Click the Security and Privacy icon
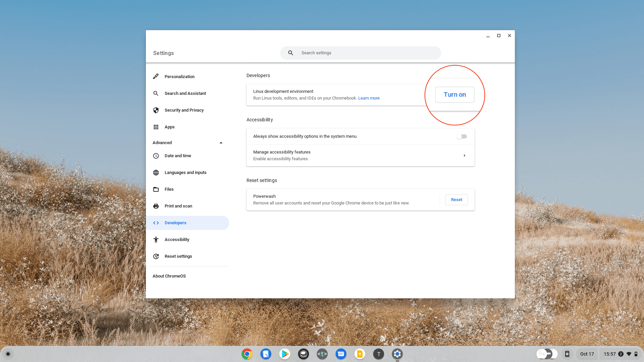 156,110
